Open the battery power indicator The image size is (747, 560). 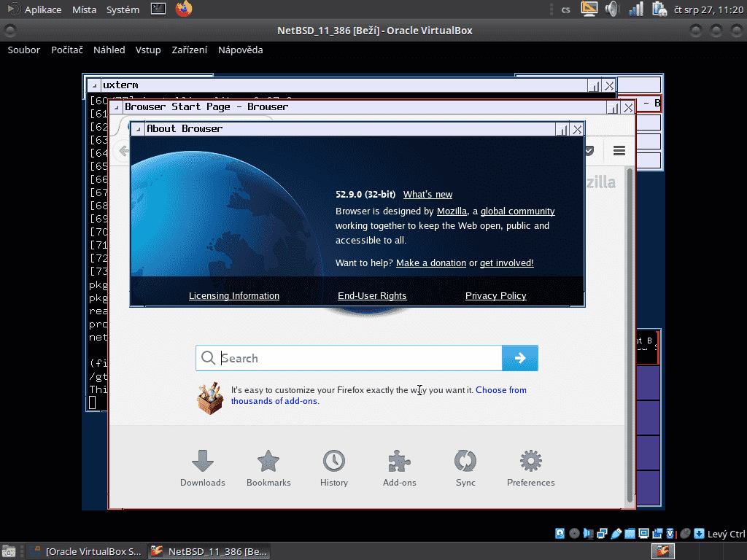[659, 9]
